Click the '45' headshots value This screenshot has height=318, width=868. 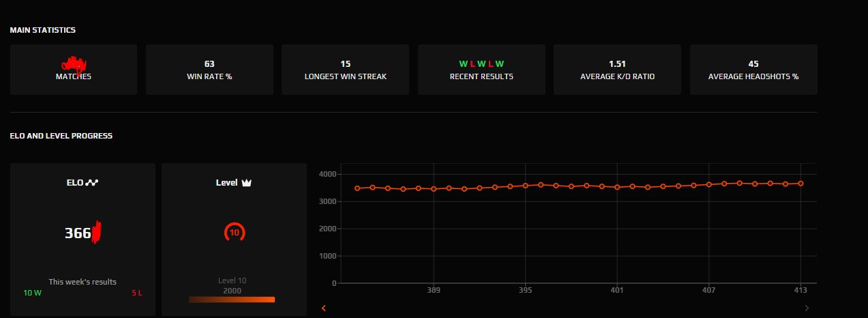tap(753, 63)
